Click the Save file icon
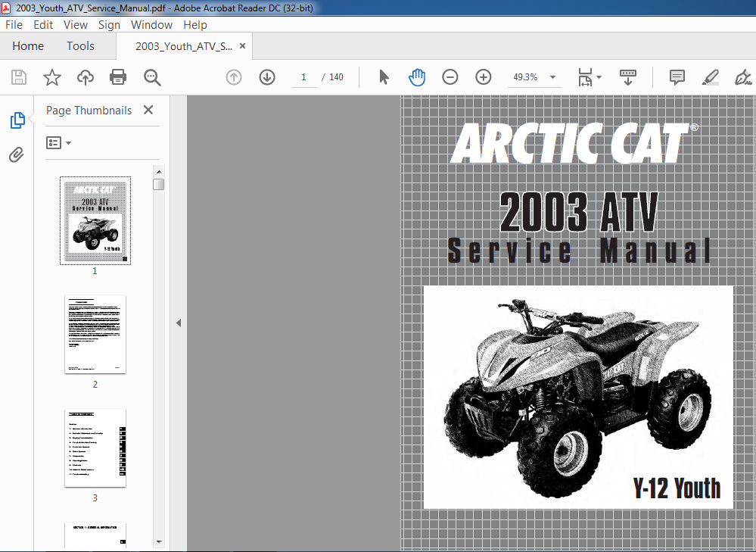The width and height of the screenshot is (756, 552). (19, 77)
